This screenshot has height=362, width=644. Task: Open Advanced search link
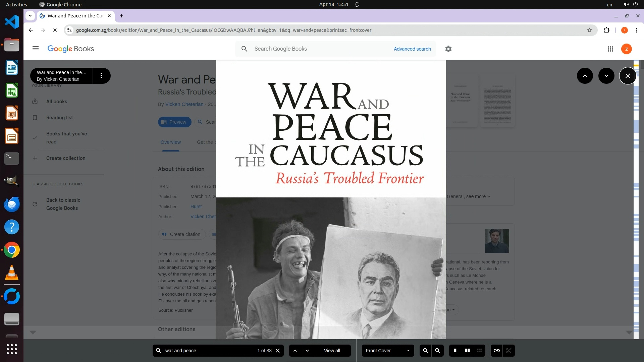412,49
